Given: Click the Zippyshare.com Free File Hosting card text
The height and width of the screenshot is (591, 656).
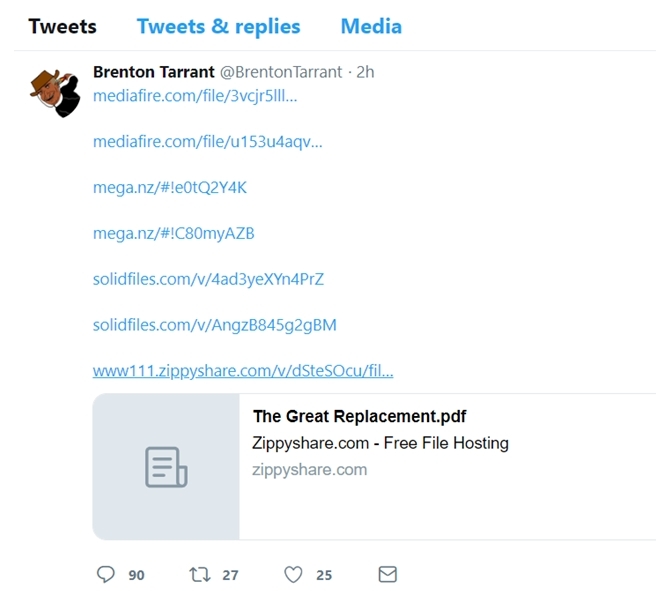Looking at the screenshot, I should tap(381, 443).
